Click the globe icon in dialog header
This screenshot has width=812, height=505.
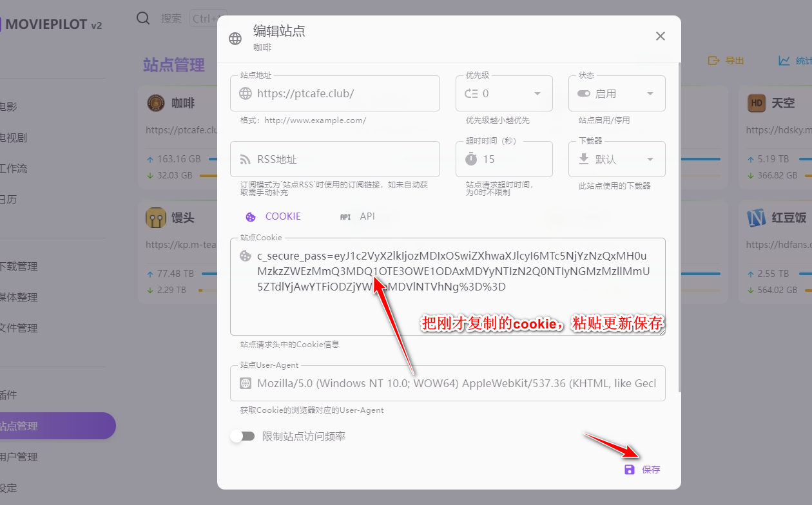coord(235,39)
